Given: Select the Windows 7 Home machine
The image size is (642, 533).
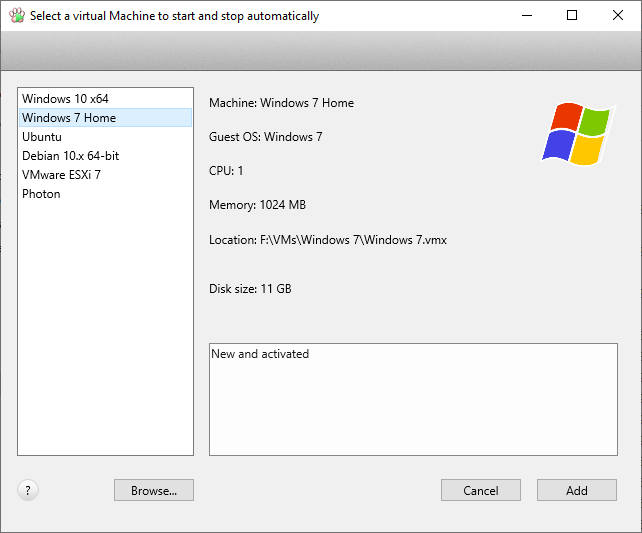Looking at the screenshot, I should tap(105, 117).
